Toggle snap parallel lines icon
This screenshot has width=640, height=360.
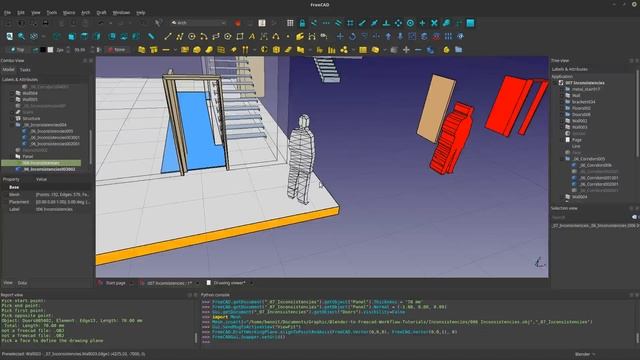tap(338, 23)
